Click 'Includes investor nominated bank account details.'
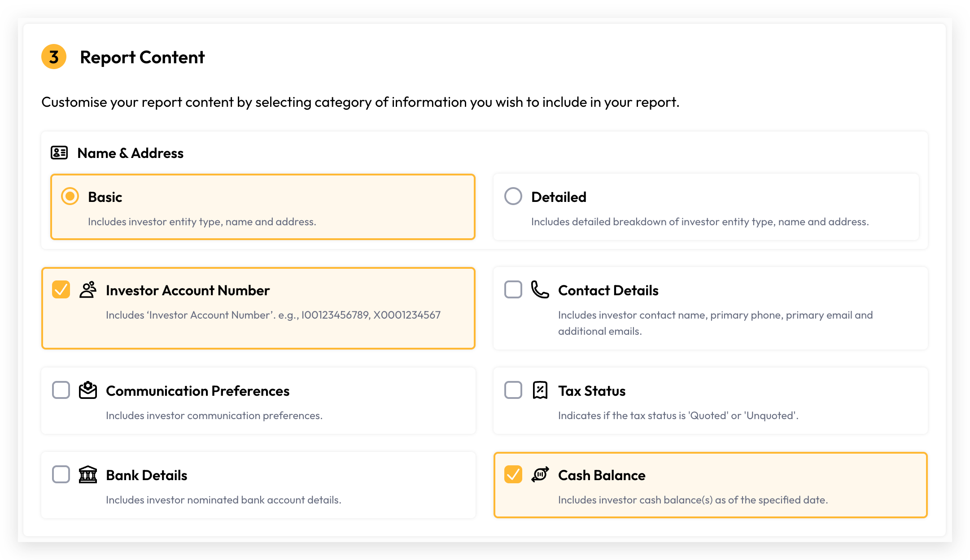 (x=223, y=500)
